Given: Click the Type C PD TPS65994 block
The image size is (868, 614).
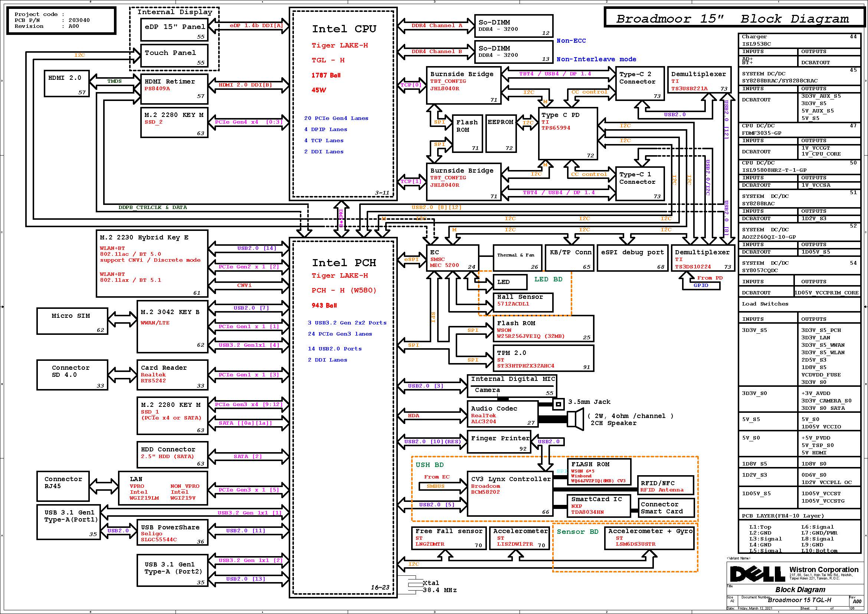Looking at the screenshot, I should pos(568,134).
